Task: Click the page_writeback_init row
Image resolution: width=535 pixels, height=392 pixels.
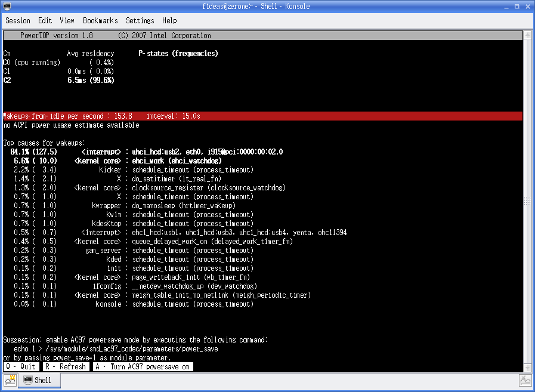Action: (x=132, y=277)
